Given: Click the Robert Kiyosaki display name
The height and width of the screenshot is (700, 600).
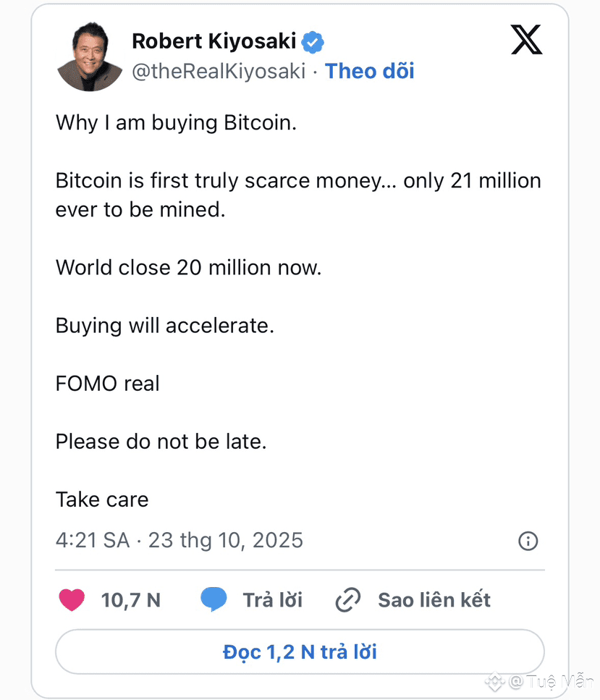Looking at the screenshot, I should (214, 42).
